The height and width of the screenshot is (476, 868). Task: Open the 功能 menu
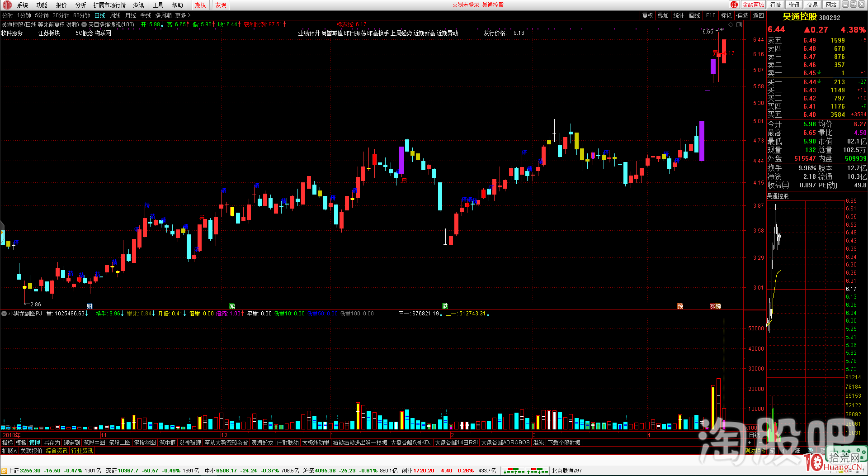pyautogui.click(x=42, y=5)
